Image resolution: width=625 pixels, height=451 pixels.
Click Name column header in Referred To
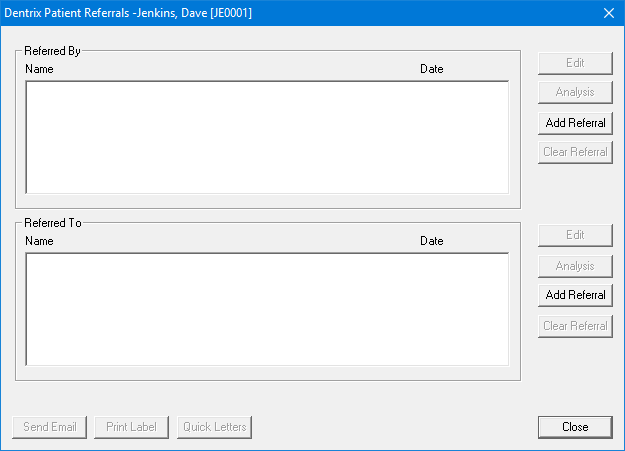39,241
